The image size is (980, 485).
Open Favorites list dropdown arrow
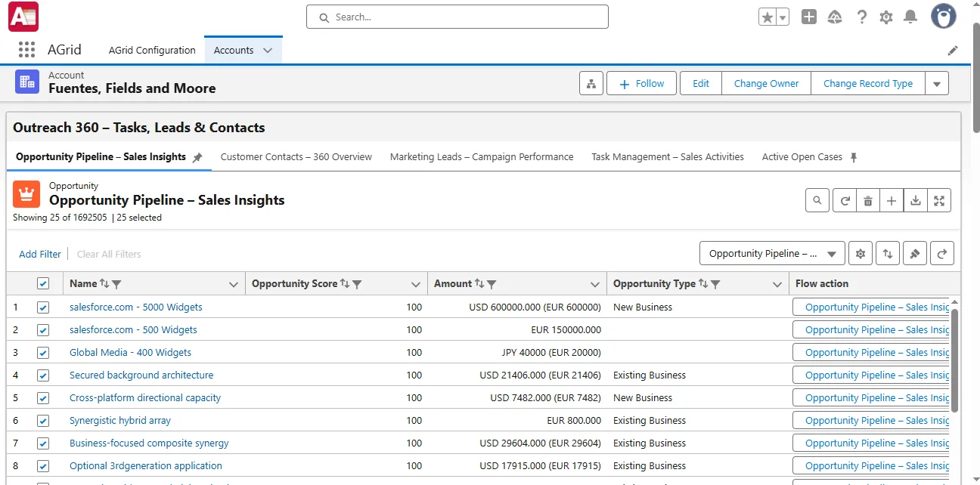pos(783,17)
